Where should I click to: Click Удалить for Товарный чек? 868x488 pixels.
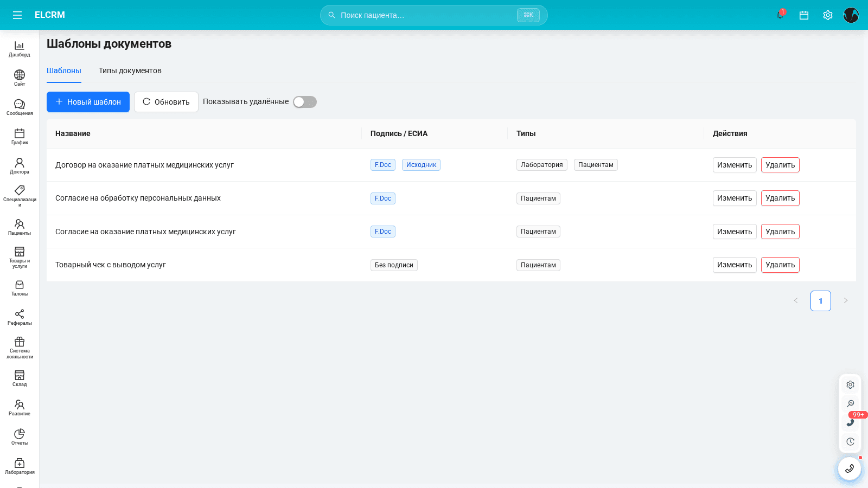[780, 265]
